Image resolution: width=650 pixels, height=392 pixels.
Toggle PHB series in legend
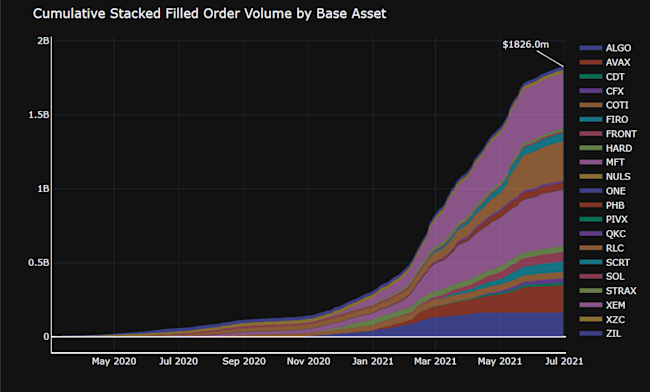point(602,206)
